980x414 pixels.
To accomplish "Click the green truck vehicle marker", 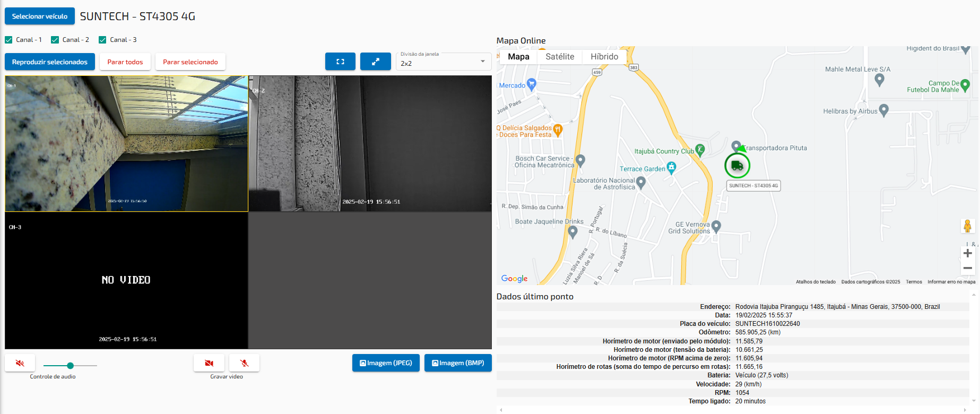I will 738,166.
